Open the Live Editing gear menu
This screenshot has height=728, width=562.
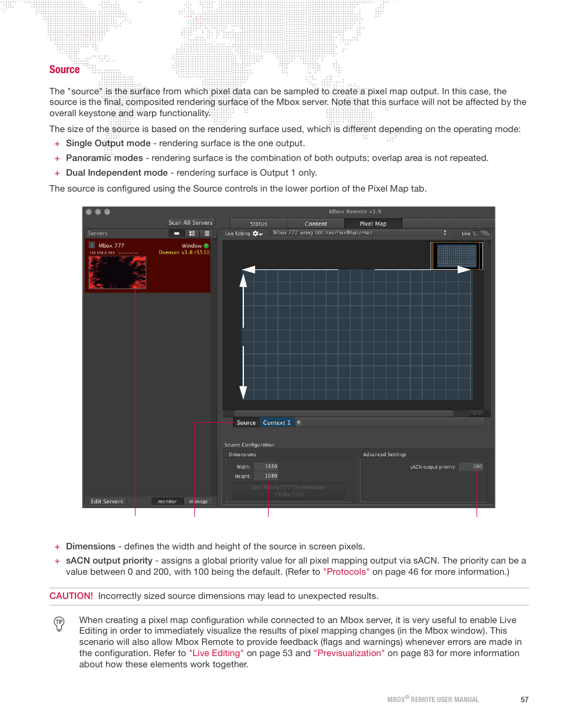[257, 234]
